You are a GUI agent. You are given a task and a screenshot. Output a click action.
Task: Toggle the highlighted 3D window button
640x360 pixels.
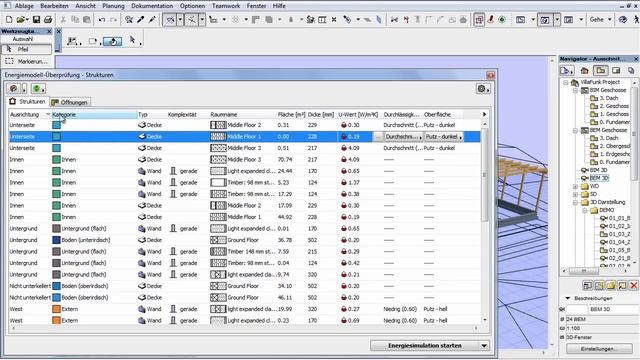tap(545, 20)
